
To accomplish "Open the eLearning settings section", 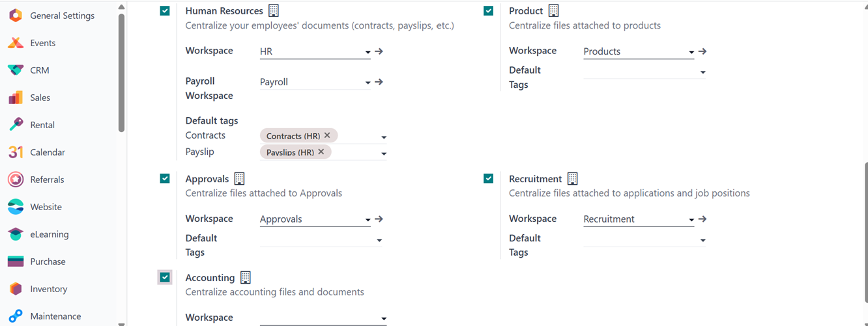I will tap(49, 234).
